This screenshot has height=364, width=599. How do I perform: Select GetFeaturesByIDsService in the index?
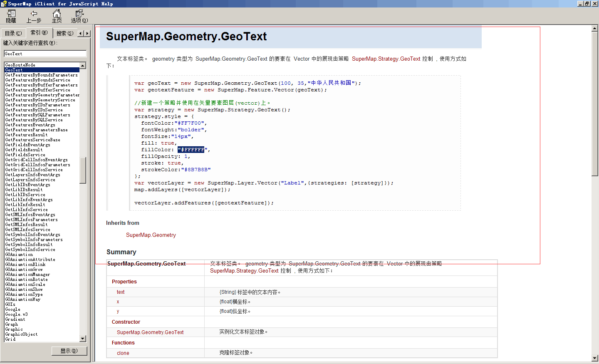[x=34, y=110]
